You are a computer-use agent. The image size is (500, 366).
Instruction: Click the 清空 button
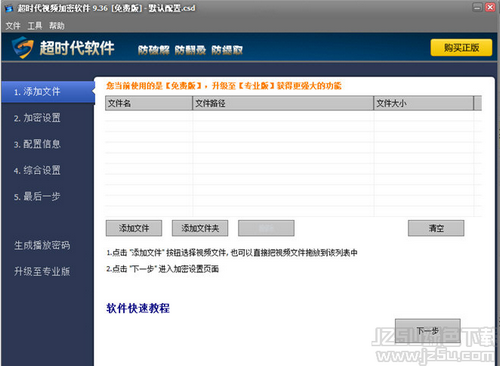[x=436, y=228]
